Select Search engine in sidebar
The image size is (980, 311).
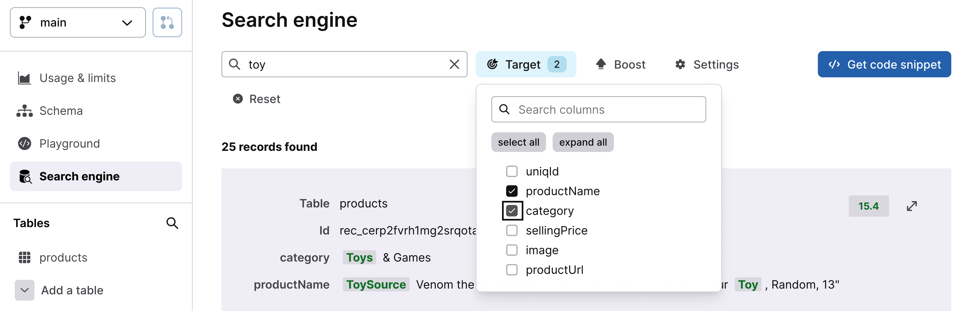tap(96, 177)
